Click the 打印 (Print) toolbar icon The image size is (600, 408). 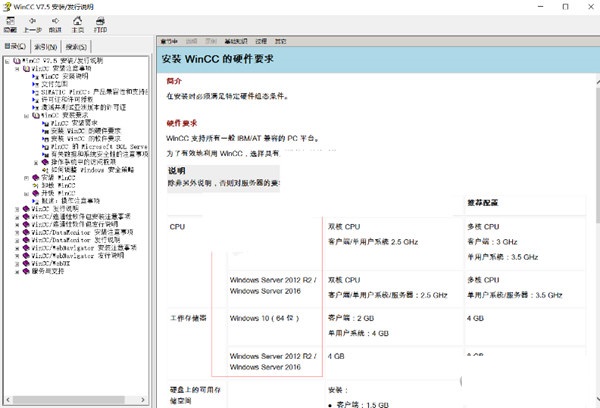tap(100, 25)
